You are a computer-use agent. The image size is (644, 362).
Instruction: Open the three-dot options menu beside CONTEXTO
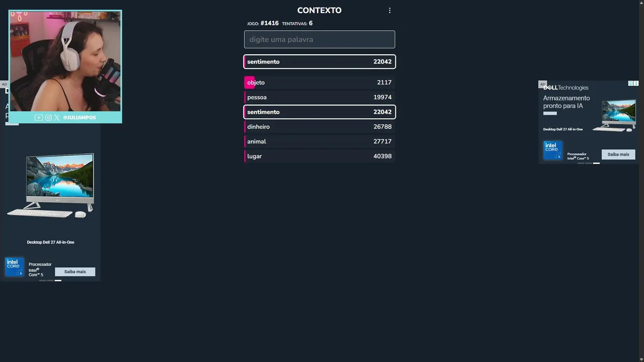point(389,11)
